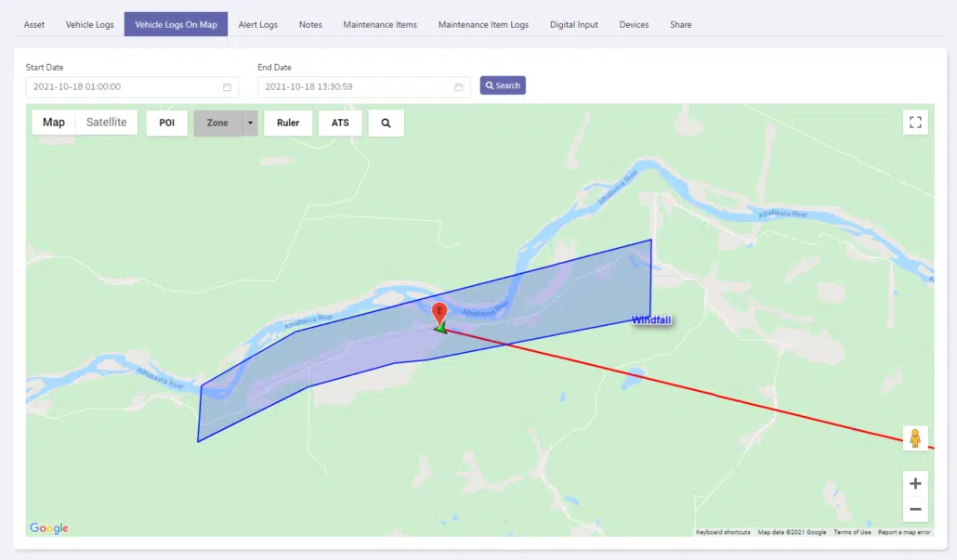Image resolution: width=957 pixels, height=560 pixels.
Task: Switch to Maintenance Item Logs tab
Action: (483, 24)
